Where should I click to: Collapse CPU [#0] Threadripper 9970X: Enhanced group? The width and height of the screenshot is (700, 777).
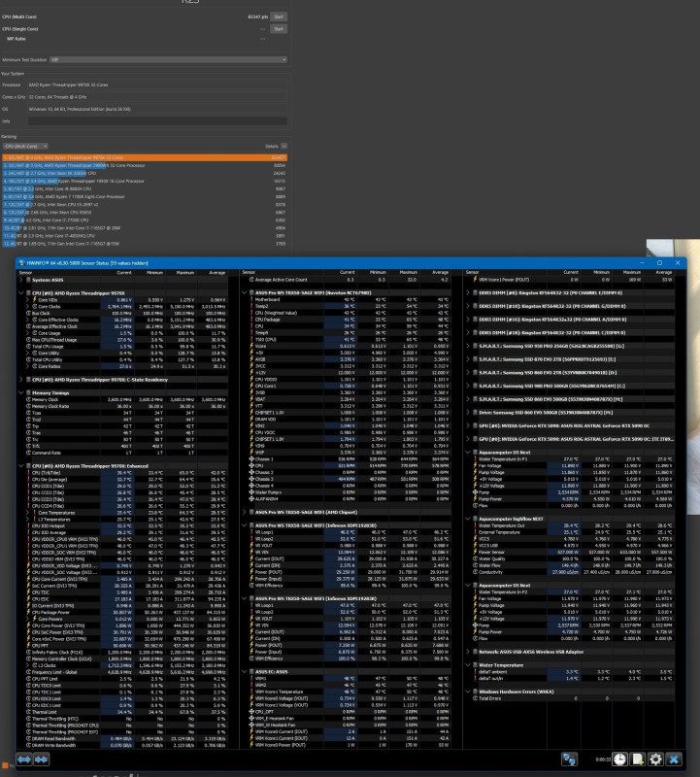pyautogui.click(x=21, y=466)
